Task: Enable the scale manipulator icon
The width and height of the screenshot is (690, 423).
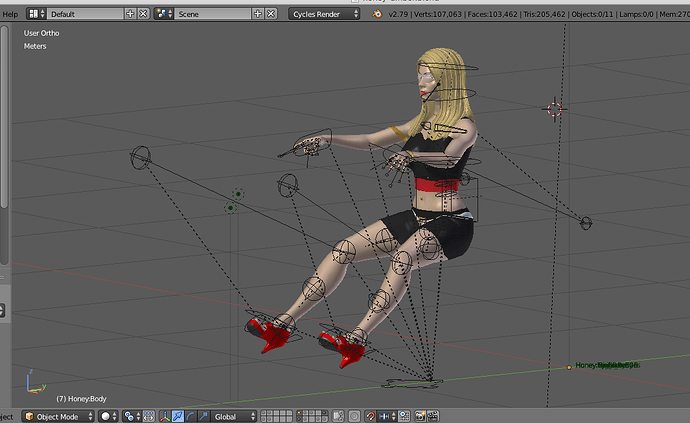Action: (203, 416)
